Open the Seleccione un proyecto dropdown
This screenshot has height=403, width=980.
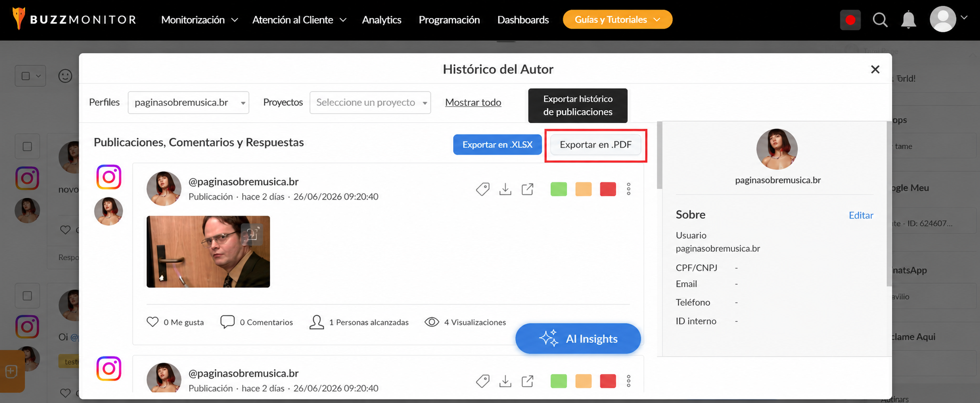click(370, 102)
